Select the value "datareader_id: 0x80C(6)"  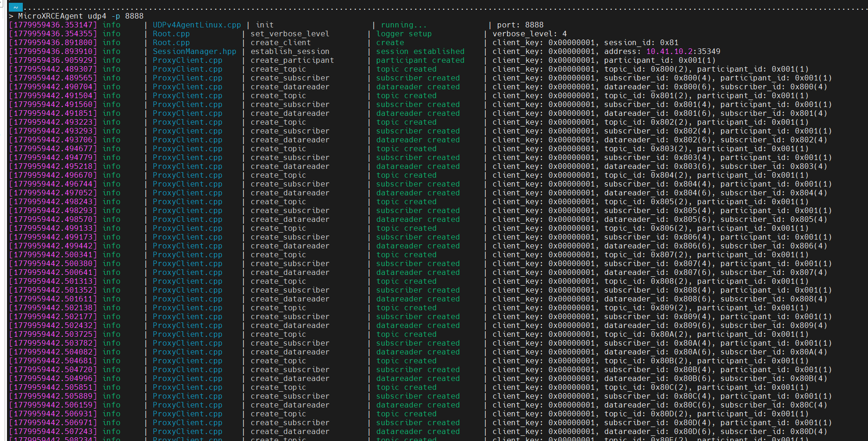pos(657,405)
